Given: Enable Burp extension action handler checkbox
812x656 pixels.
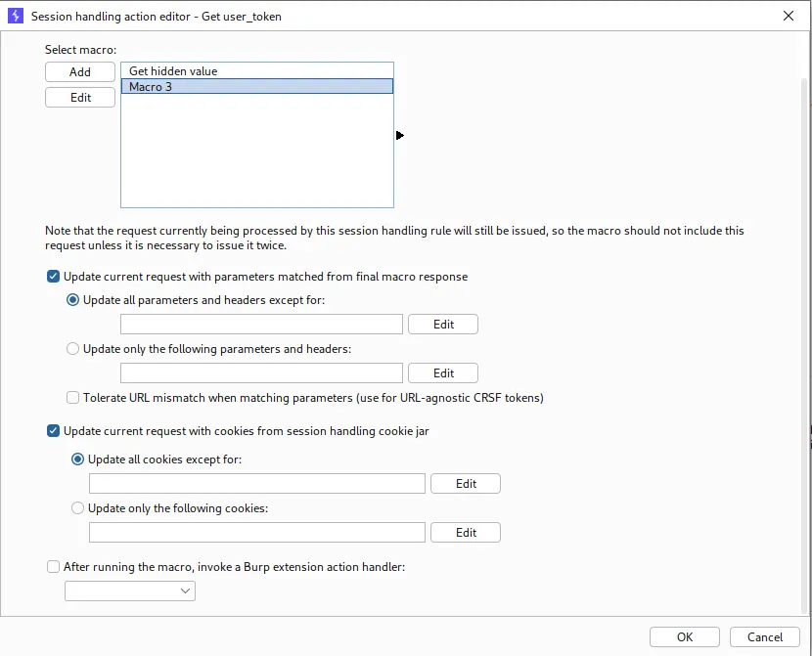Looking at the screenshot, I should pyautogui.click(x=53, y=567).
